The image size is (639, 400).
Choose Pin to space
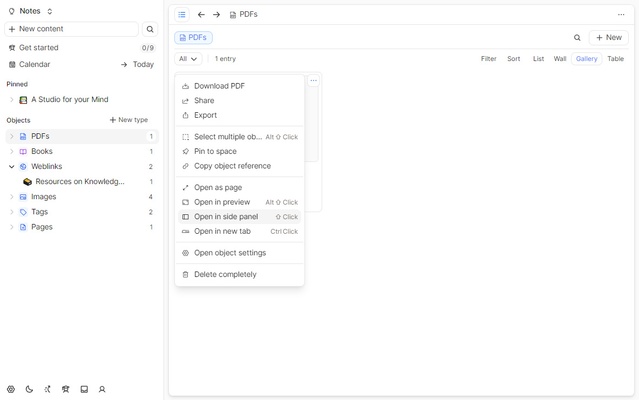(240, 151)
